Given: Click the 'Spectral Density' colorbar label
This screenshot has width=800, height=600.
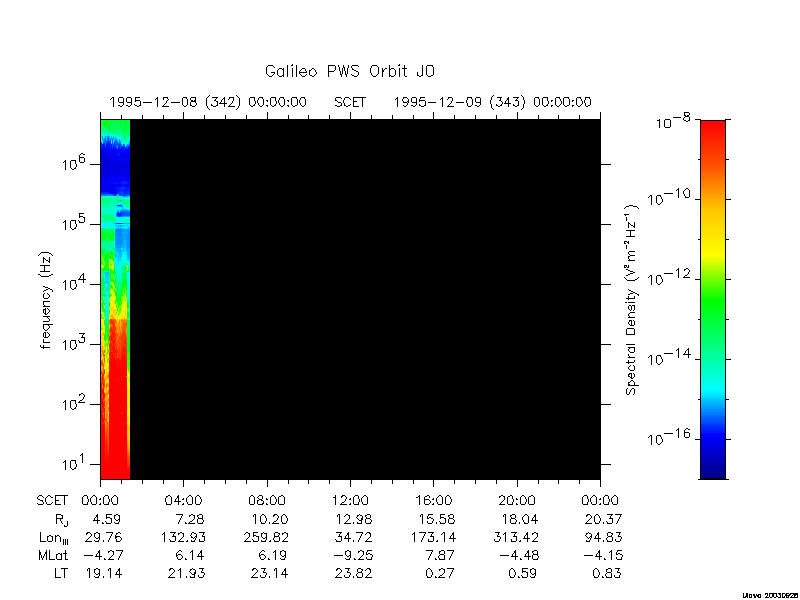Looking at the screenshot, I should coord(632,300).
